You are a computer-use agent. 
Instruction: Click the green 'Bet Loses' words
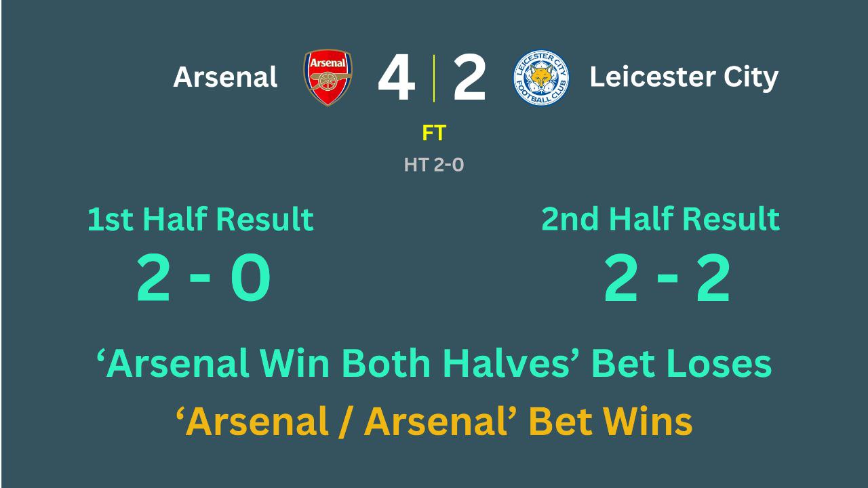(682, 365)
